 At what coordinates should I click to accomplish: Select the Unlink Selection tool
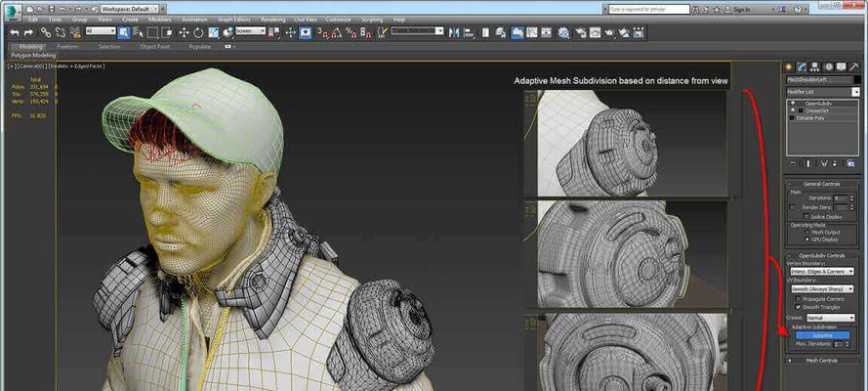[61, 32]
